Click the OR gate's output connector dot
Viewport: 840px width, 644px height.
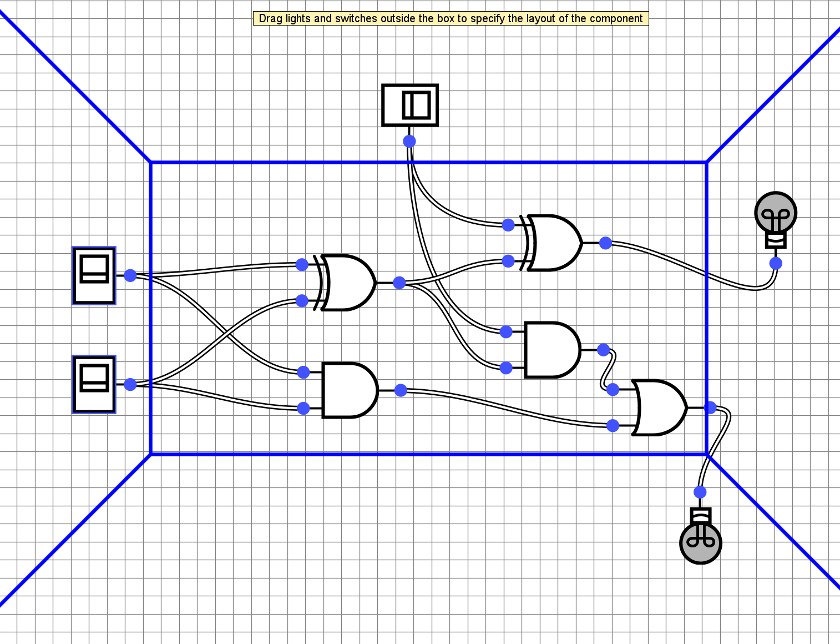point(711,408)
